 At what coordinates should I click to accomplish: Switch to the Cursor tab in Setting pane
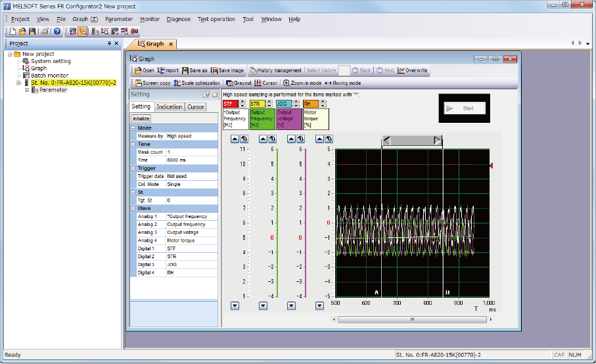pyautogui.click(x=196, y=107)
